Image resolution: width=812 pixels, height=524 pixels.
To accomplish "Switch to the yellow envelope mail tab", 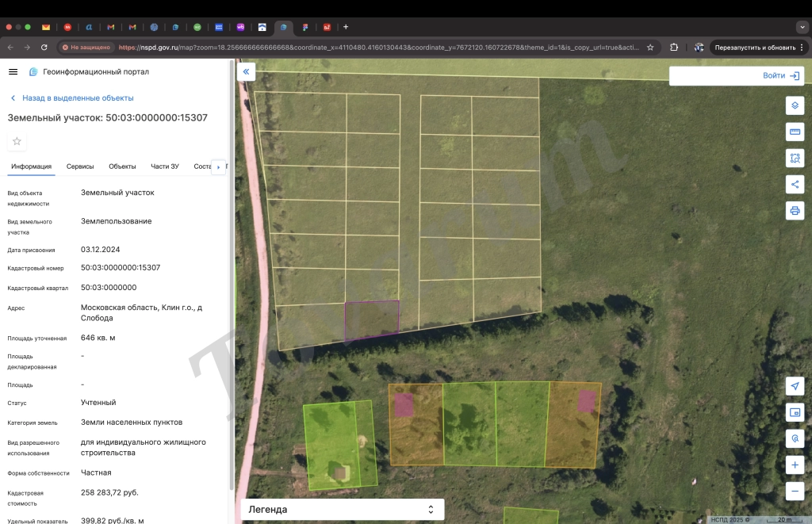I will [x=46, y=27].
